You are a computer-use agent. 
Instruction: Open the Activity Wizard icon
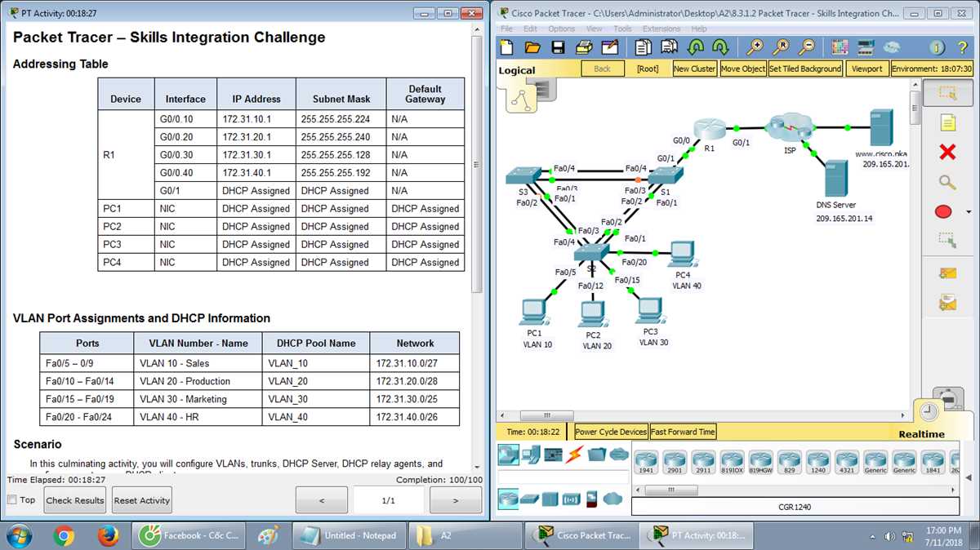(608, 47)
